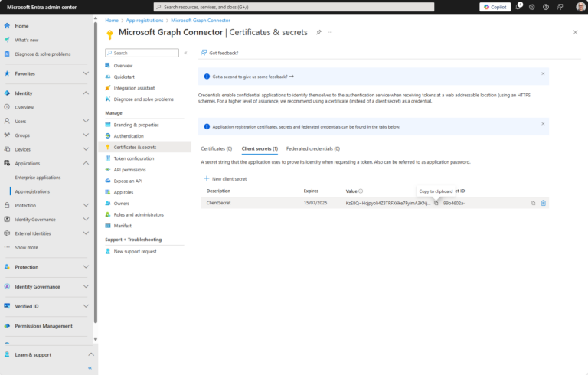Open the settings gear in top bar
This screenshot has height=375, width=588.
pos(532,7)
